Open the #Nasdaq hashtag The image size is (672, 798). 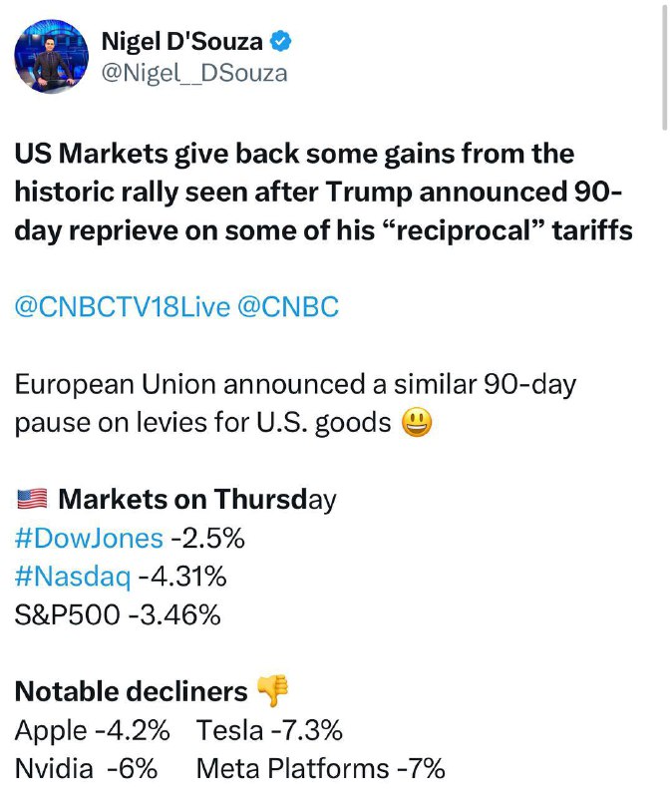point(73,578)
